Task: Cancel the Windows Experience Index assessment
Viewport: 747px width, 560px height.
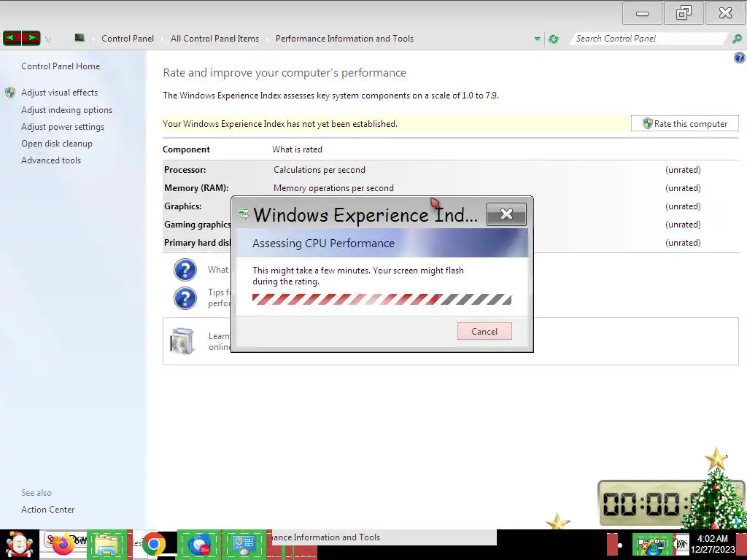Action: tap(484, 332)
